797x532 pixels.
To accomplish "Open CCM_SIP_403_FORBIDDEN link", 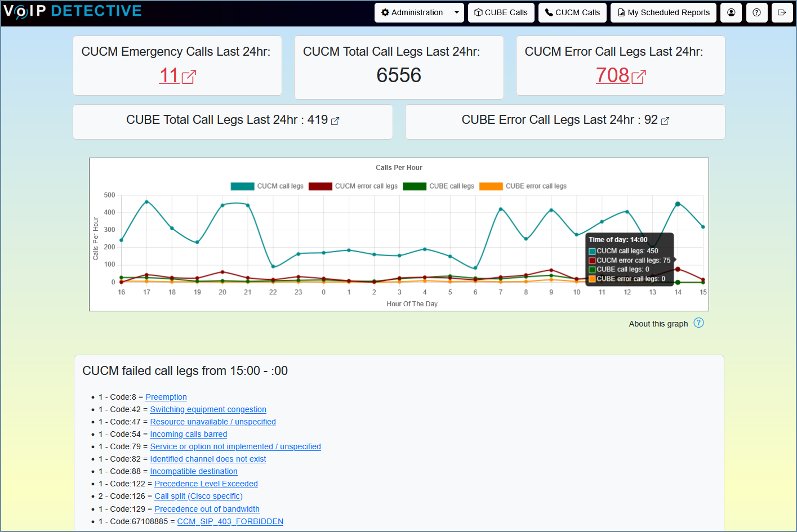I will [230, 521].
